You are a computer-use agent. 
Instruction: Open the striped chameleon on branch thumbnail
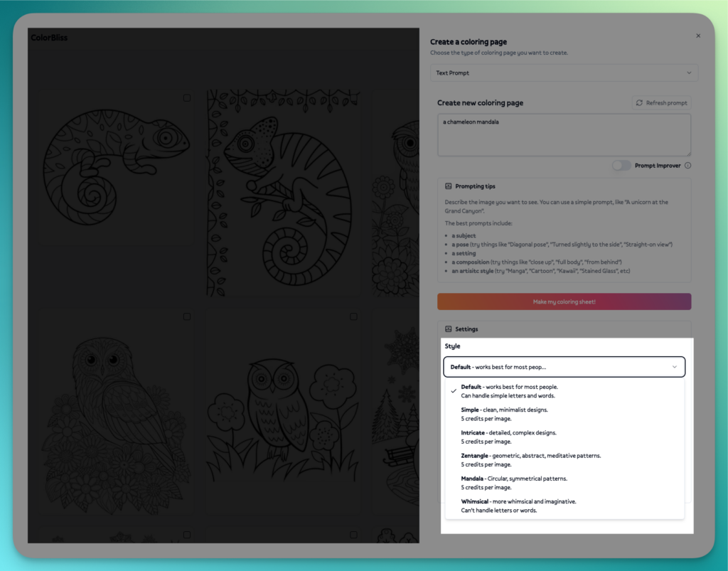(x=283, y=193)
